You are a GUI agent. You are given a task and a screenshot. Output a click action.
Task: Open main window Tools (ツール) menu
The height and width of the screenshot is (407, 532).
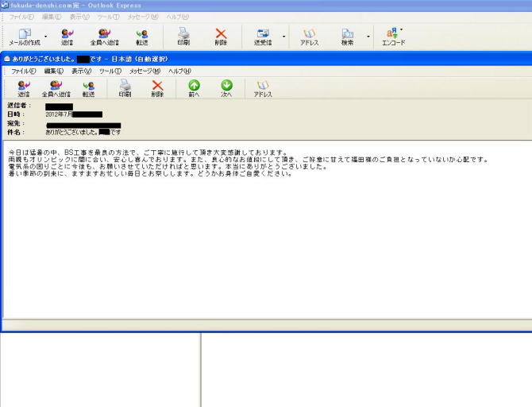108,17
